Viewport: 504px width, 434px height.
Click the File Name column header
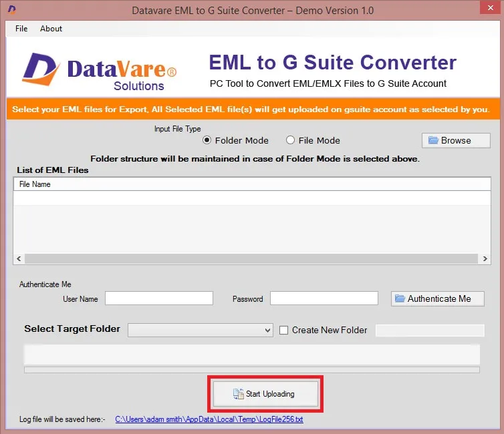coord(252,184)
